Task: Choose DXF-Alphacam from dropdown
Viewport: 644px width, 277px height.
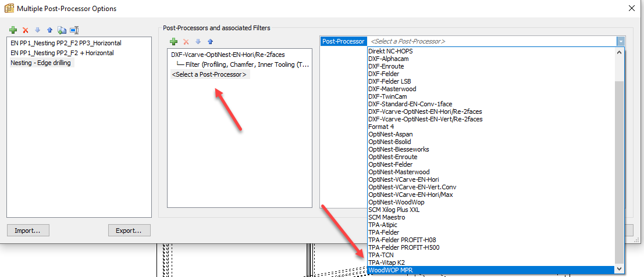Action: (x=491, y=59)
